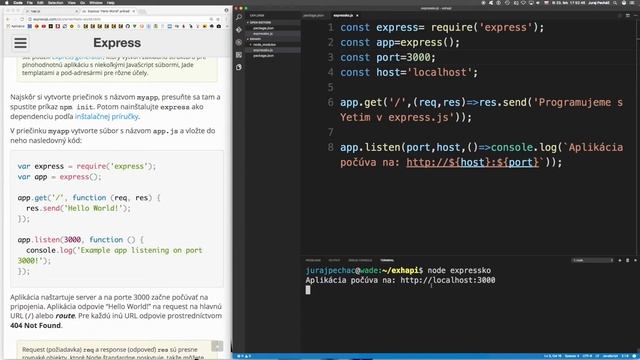The image size is (640, 360).
Task: Change UTF-8 encoding in status bar
Action: coord(587,356)
